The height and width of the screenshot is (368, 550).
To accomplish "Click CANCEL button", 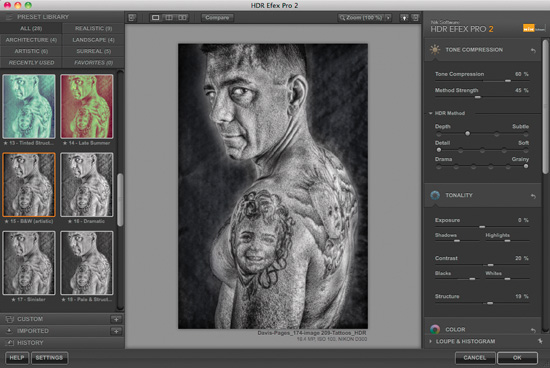I will pyautogui.click(x=475, y=358).
